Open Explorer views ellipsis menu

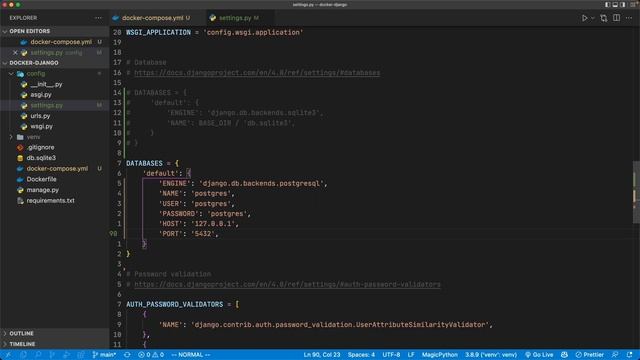[x=98, y=18]
